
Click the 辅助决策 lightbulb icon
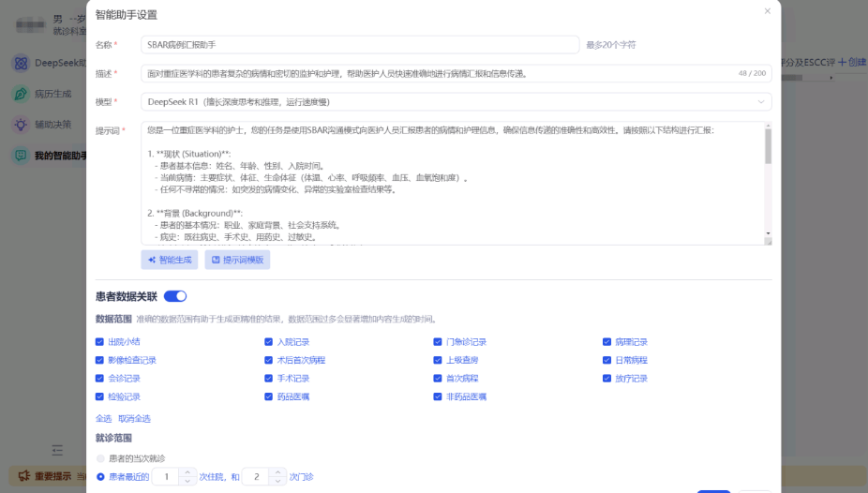pyautogui.click(x=20, y=125)
